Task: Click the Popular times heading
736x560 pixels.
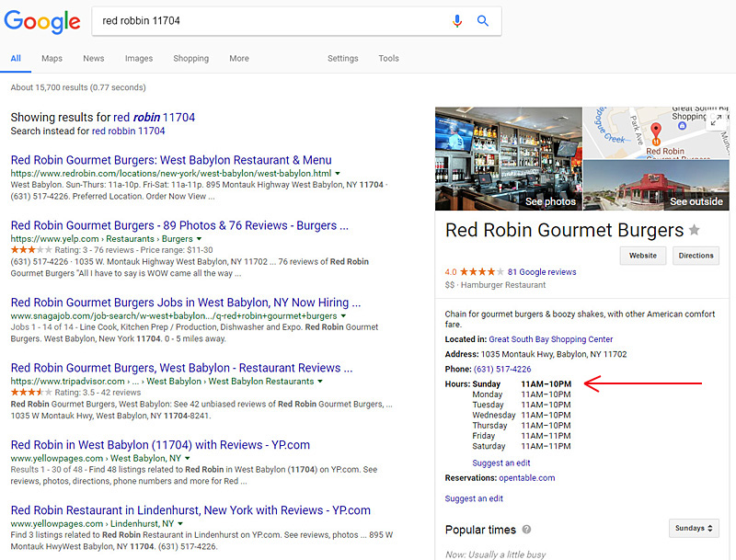Action: pos(480,530)
